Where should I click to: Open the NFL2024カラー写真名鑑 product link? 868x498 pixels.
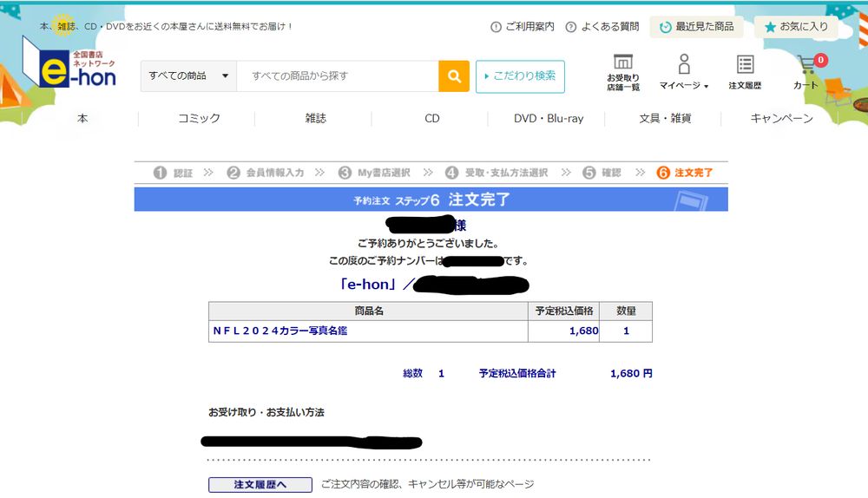pyautogui.click(x=280, y=331)
